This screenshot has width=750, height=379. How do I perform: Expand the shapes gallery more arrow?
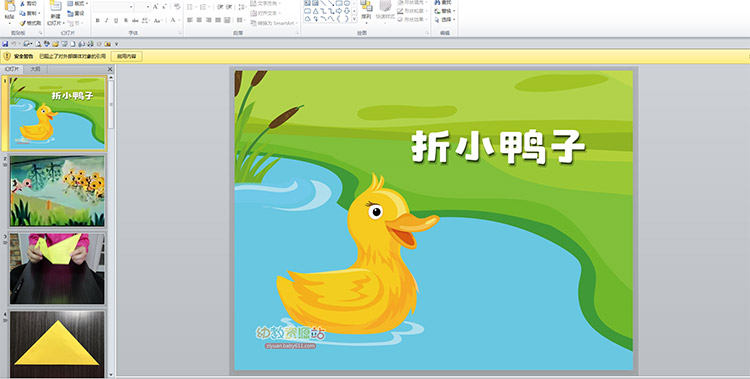(354, 19)
